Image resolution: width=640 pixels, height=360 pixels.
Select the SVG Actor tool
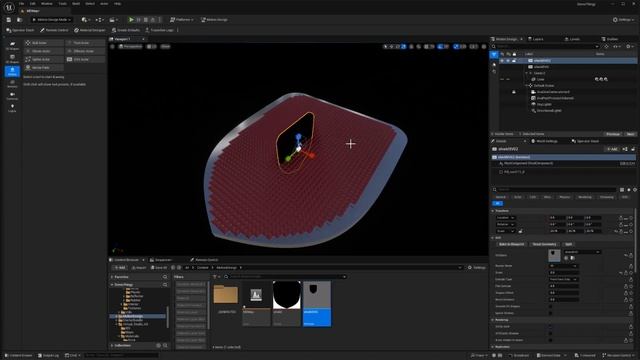click(x=85, y=59)
